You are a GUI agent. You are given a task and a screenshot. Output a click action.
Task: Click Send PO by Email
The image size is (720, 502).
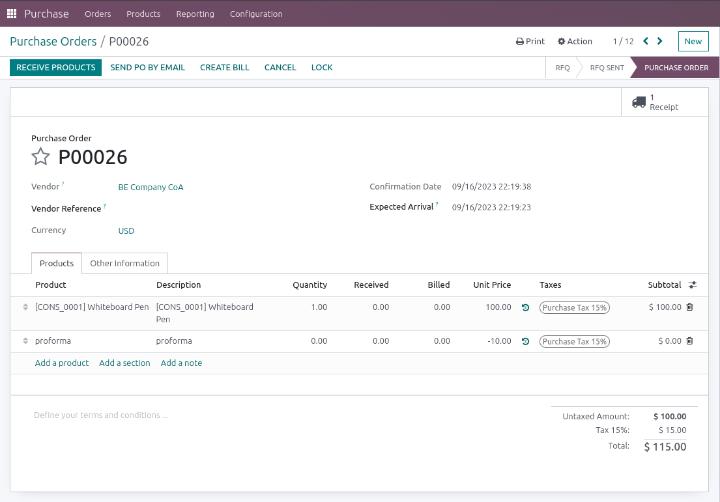(x=147, y=68)
